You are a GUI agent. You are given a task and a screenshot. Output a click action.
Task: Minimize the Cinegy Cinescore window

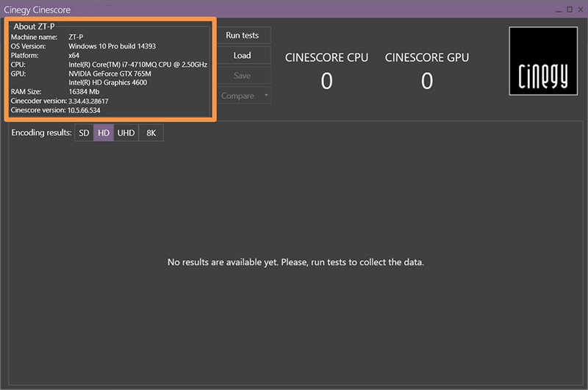pyautogui.click(x=559, y=10)
